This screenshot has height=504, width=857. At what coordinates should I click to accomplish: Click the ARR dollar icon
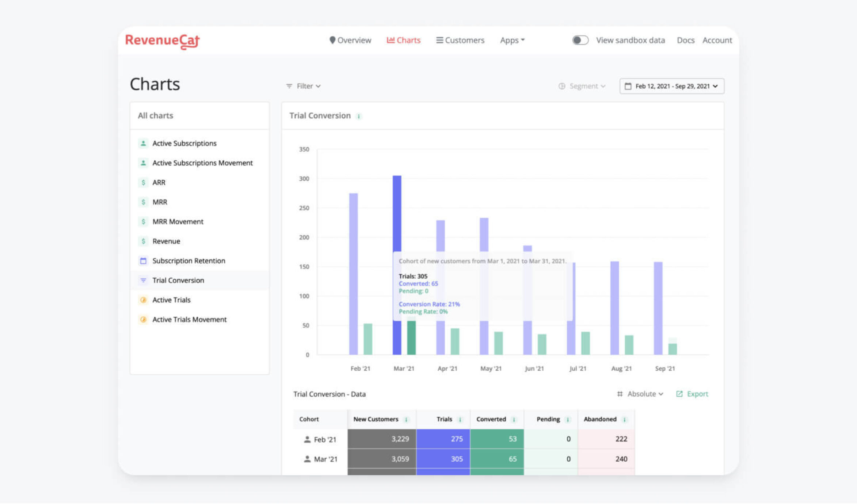tap(143, 182)
